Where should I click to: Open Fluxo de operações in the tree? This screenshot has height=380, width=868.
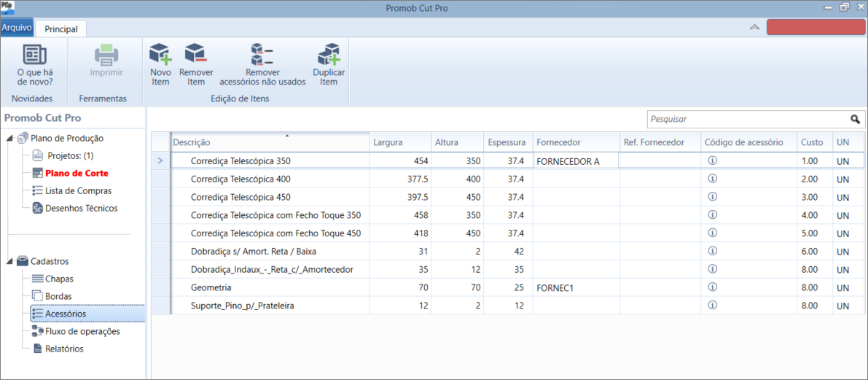(82, 332)
